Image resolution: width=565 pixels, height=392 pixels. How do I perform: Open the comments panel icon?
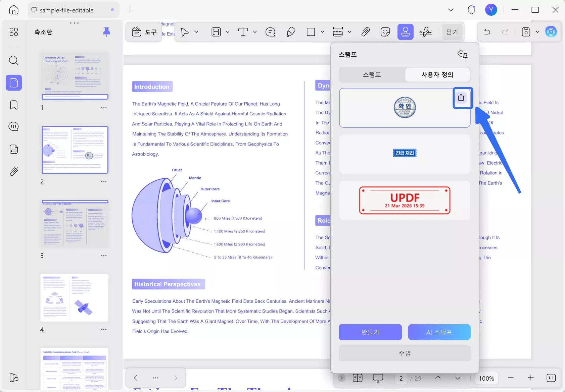(x=14, y=127)
